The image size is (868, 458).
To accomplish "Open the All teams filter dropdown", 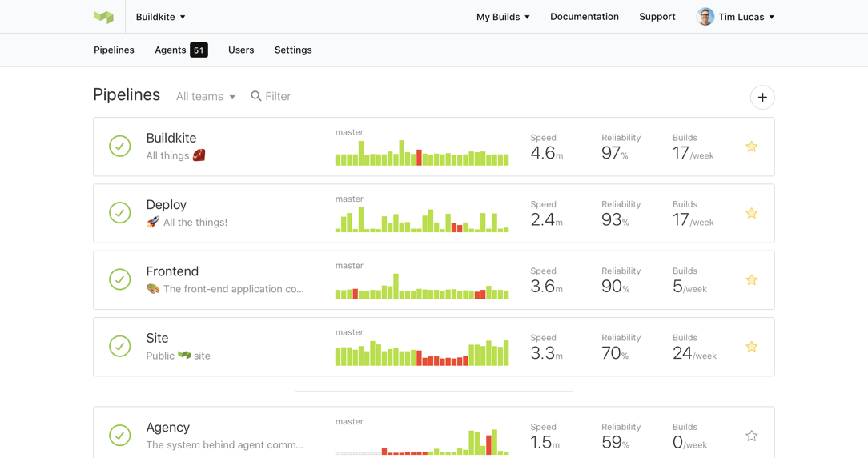I will point(206,97).
